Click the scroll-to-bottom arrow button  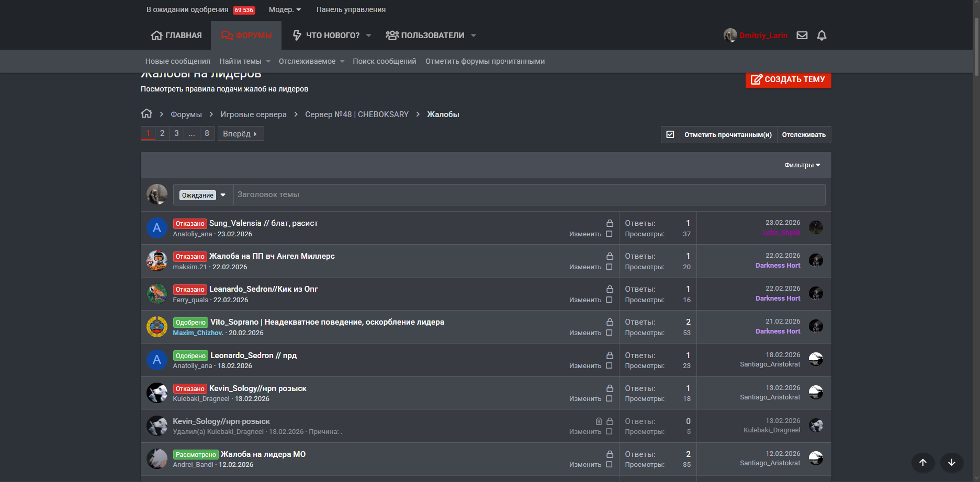pos(951,462)
